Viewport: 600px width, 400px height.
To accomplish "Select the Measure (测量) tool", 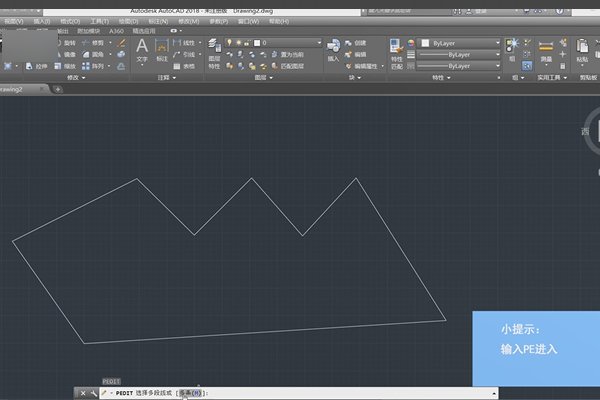I will click(x=546, y=52).
